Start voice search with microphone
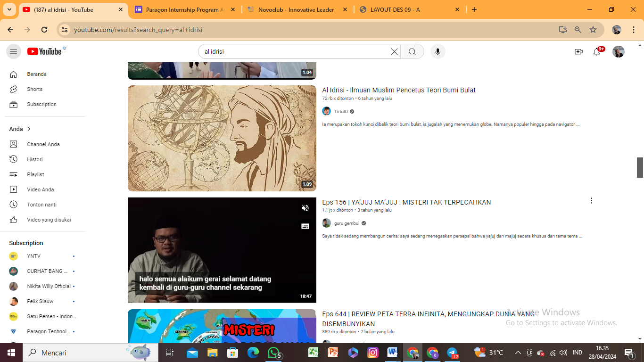644x362 pixels. click(x=438, y=52)
